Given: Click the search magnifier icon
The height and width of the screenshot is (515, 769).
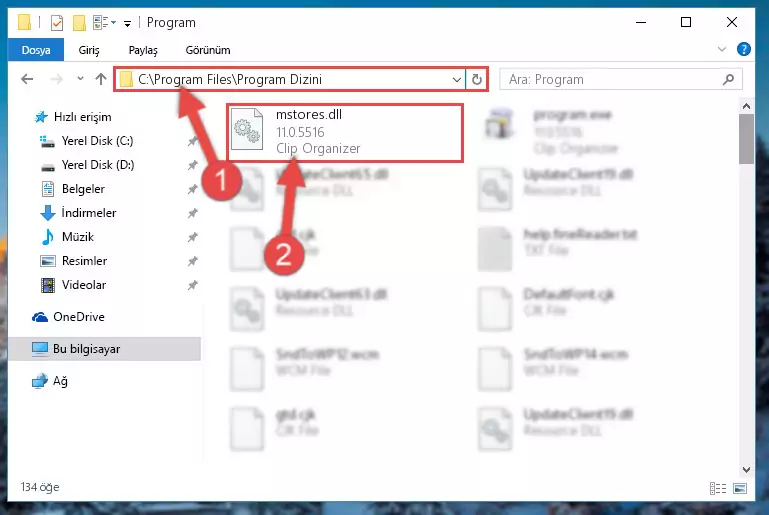Looking at the screenshot, I should point(729,79).
